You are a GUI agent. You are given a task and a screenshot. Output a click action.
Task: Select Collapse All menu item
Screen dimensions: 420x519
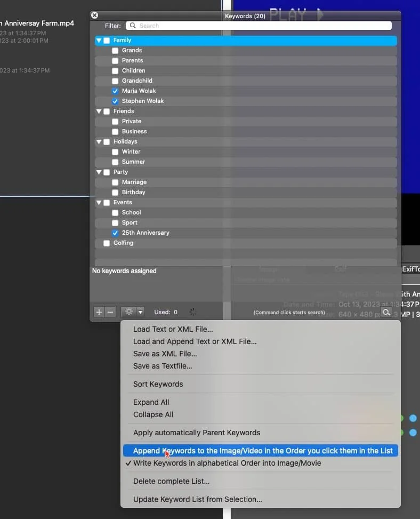tap(261, 414)
